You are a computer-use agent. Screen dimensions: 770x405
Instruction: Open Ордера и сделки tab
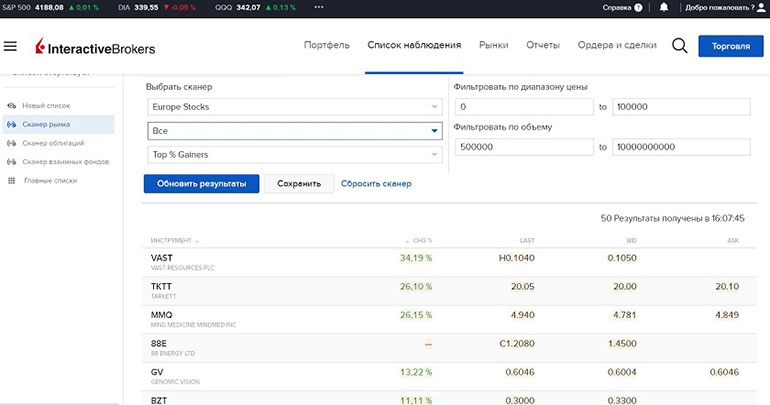[x=617, y=45]
